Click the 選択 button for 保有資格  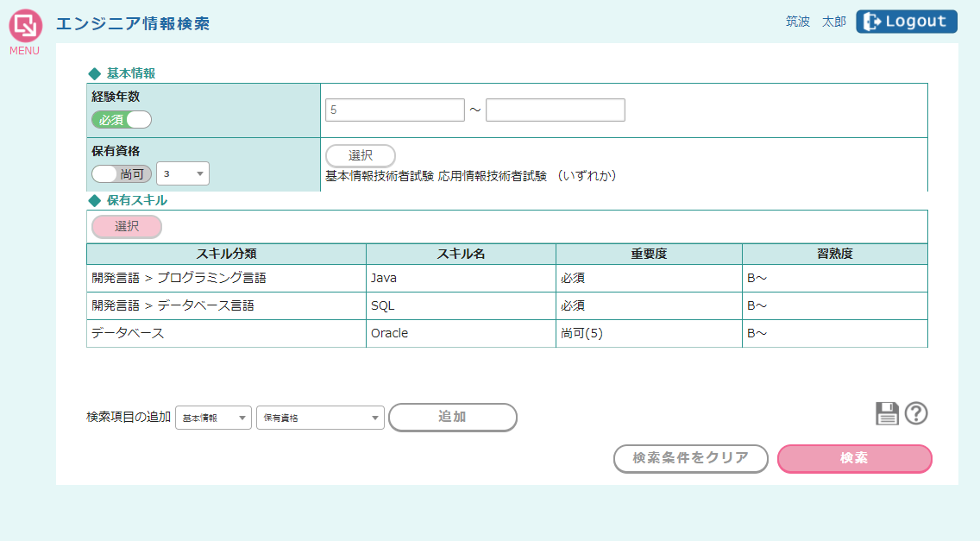[360, 155]
